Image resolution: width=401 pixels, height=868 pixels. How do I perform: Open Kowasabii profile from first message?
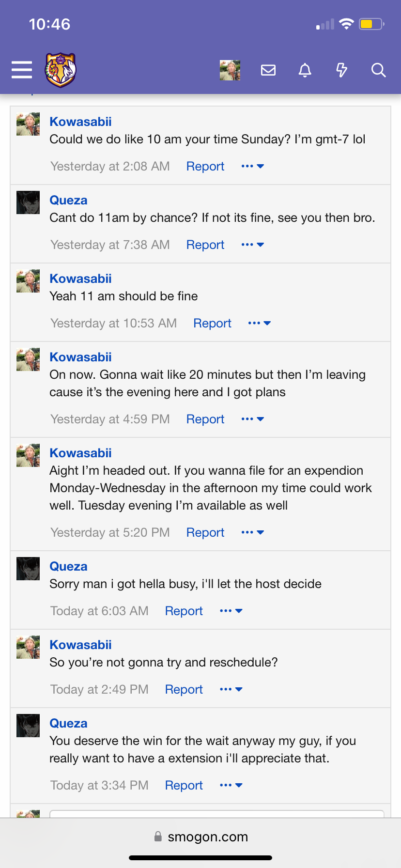[x=80, y=122]
